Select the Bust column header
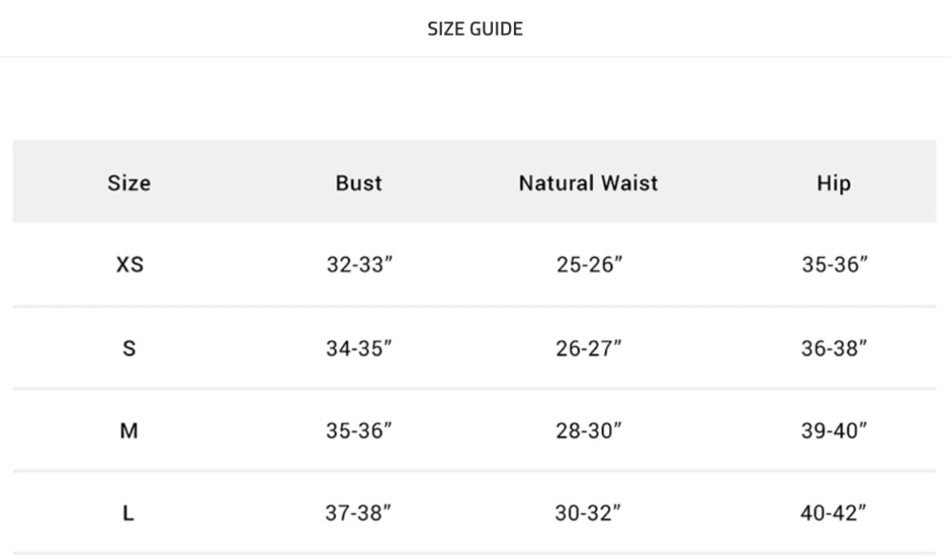The image size is (951, 560). (359, 183)
